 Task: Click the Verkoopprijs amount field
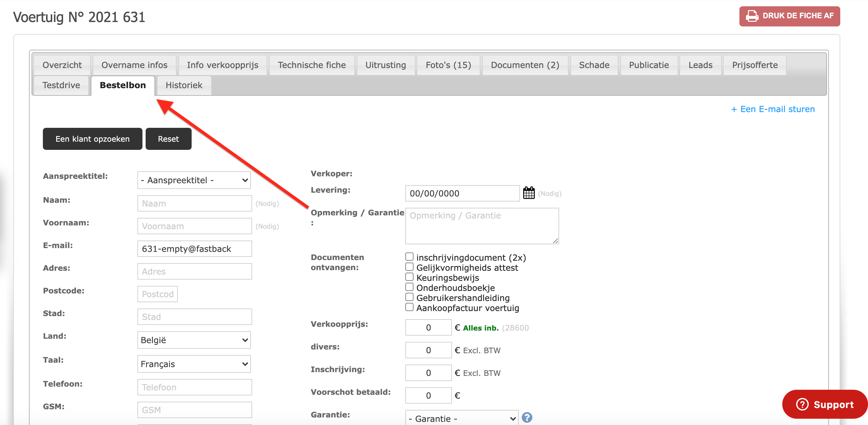tap(428, 327)
